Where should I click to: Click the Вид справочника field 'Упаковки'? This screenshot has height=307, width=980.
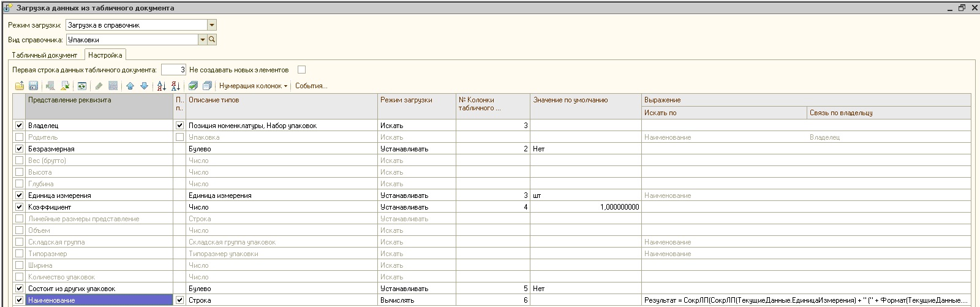132,39
